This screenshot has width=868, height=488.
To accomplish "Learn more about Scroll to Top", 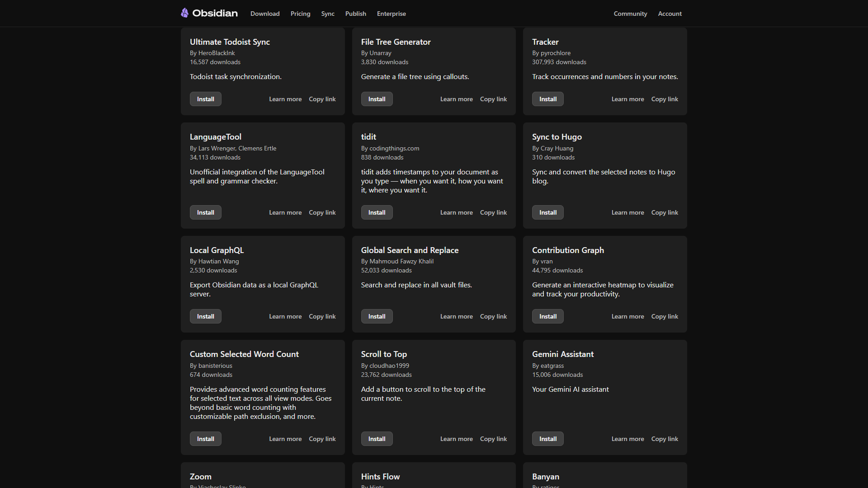I will click(x=457, y=439).
